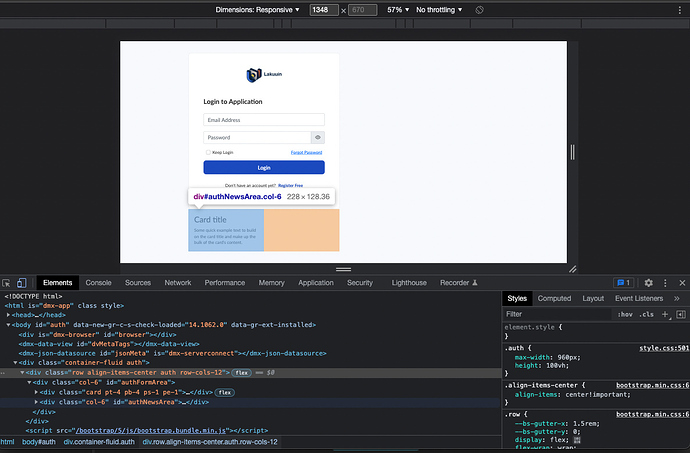Viewport: 690px width, 453px height.
Task: Toggle the .cls class editor button
Action: [x=647, y=314]
